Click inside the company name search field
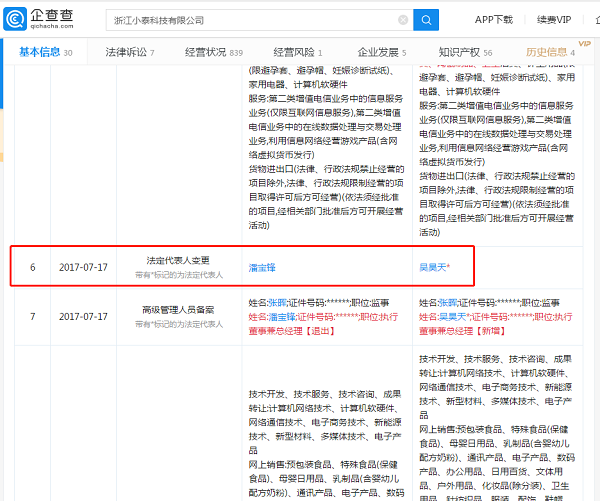 point(250,20)
